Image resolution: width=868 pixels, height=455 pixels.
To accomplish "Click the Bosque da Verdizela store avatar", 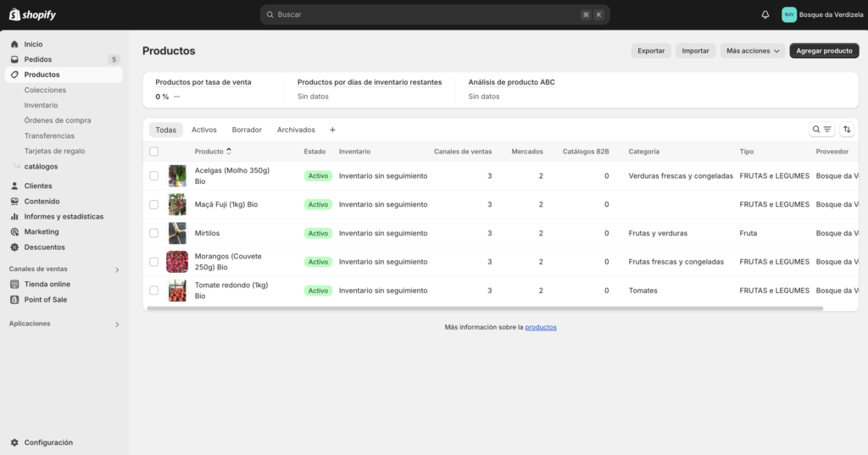I will tap(788, 14).
